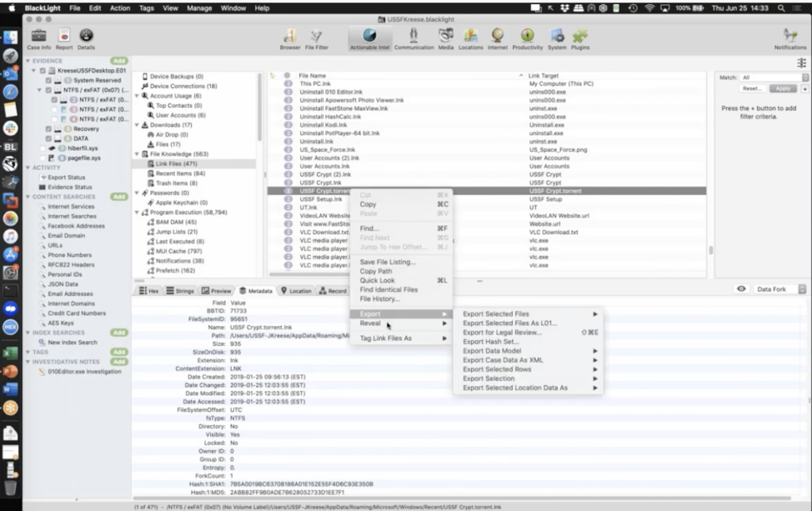The height and width of the screenshot is (511, 812).
Task: Open the File Filter view
Action: (x=316, y=40)
